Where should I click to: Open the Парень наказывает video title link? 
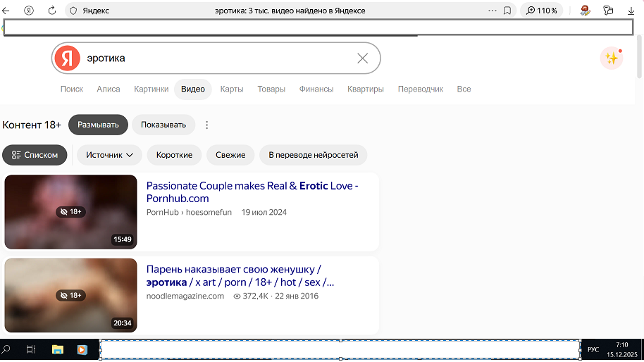[240, 276]
